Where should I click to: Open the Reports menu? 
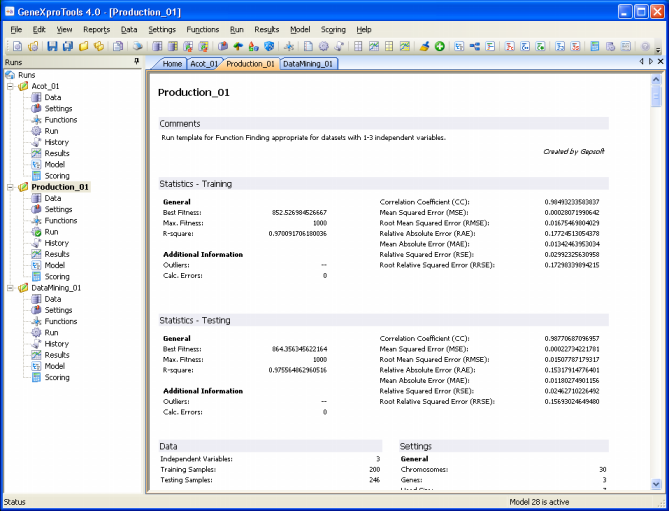(96, 29)
